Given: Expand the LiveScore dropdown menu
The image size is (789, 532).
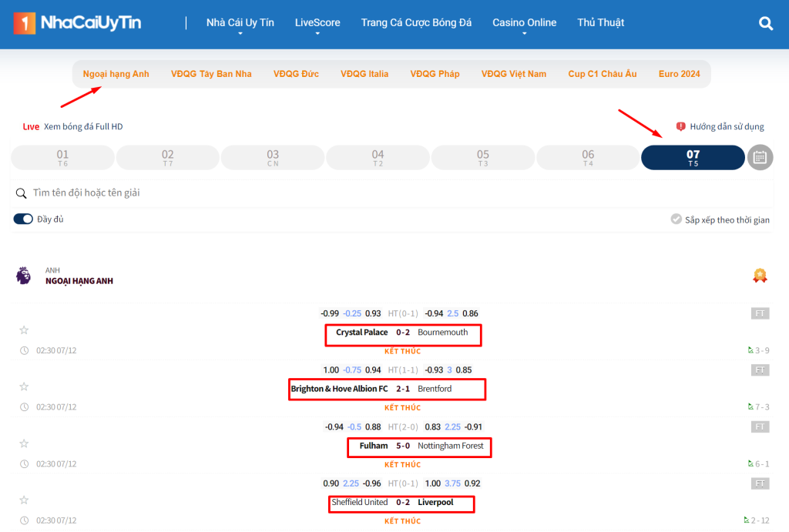Looking at the screenshot, I should pyautogui.click(x=317, y=23).
